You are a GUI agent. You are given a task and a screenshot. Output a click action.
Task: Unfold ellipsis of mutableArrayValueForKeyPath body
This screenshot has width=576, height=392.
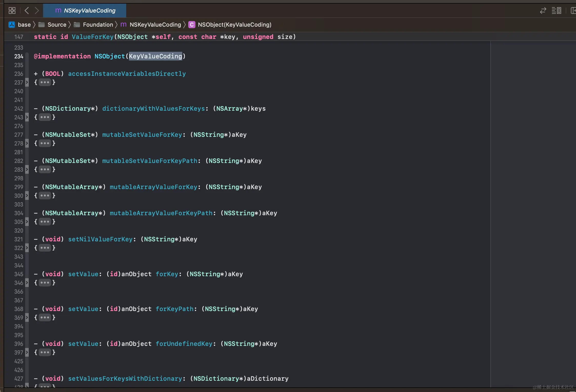pyautogui.click(x=45, y=222)
